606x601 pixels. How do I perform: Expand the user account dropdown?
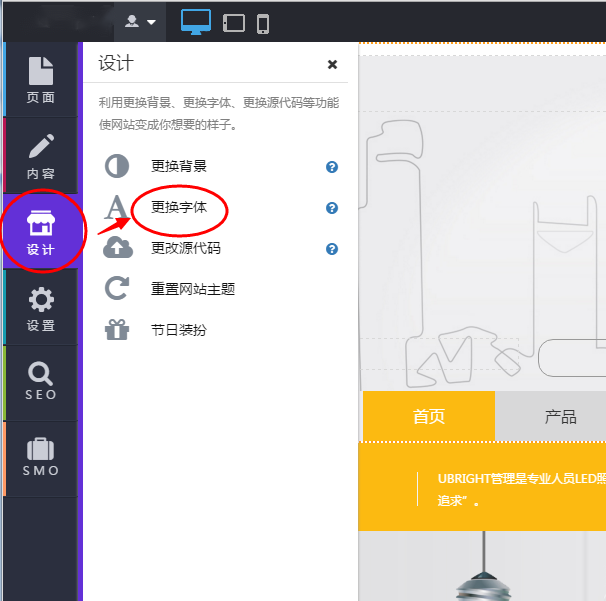(x=139, y=22)
